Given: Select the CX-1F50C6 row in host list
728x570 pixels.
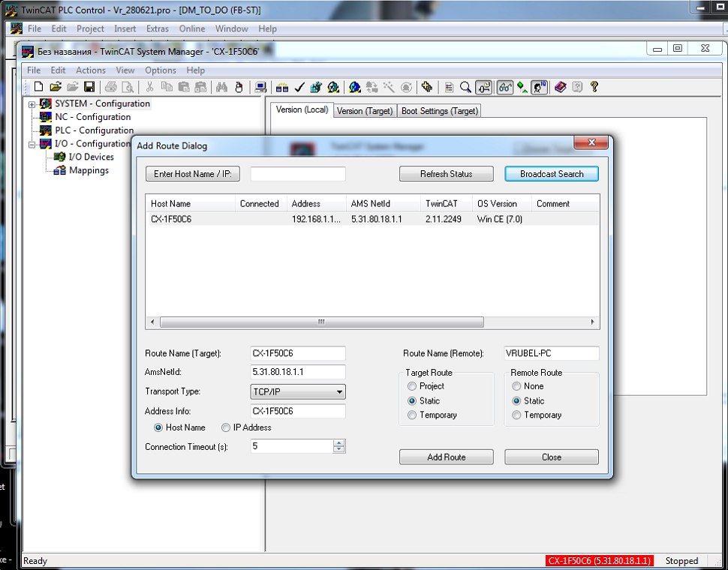Looking at the screenshot, I should (x=372, y=219).
